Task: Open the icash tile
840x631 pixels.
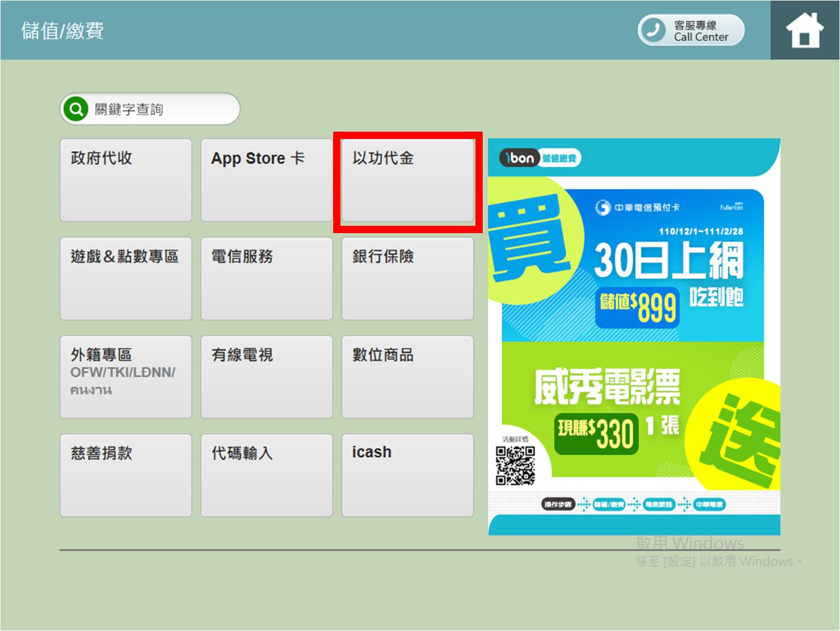Action: pos(408,475)
